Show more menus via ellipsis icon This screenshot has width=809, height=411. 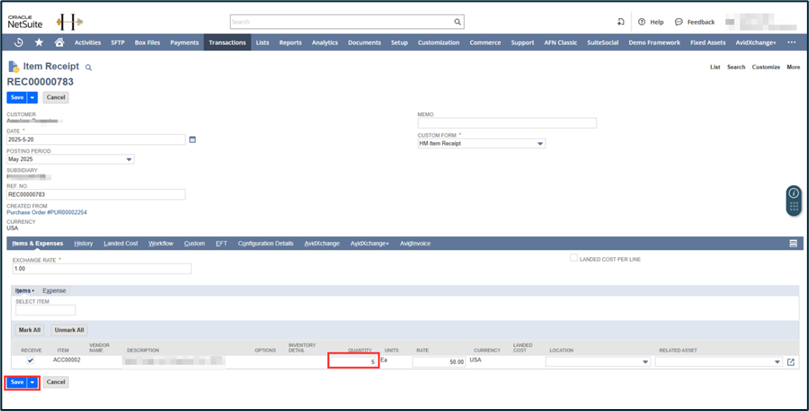[x=791, y=43]
